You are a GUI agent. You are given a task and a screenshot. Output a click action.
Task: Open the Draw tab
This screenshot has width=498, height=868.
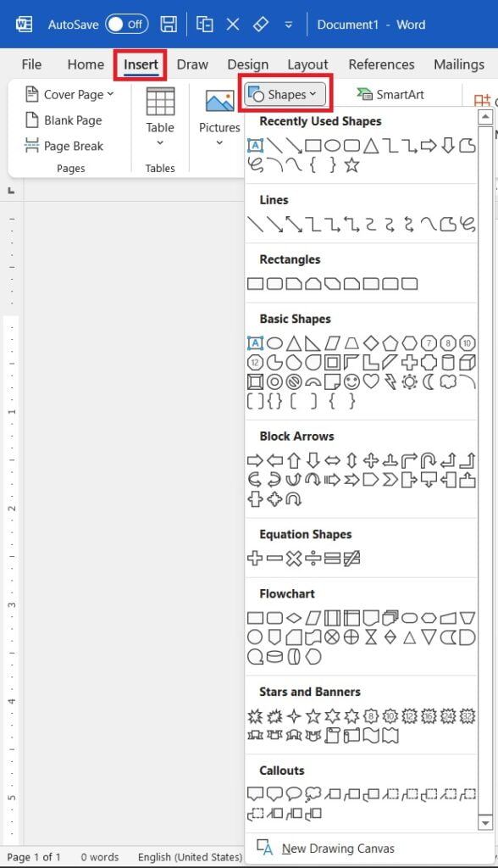coord(192,64)
